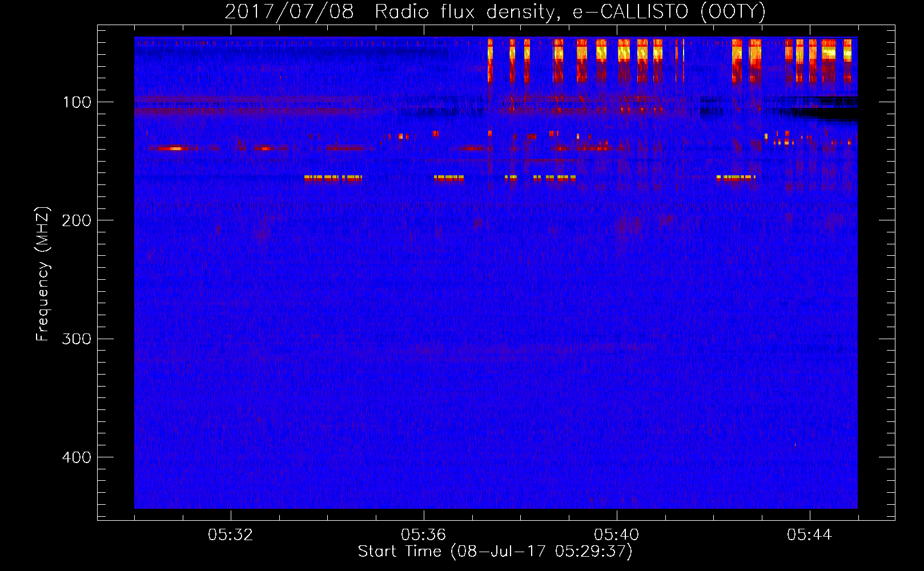Click the 'Start Time (08-Jul-17 05:29:37)' label
The image size is (924, 571).
coord(495,552)
